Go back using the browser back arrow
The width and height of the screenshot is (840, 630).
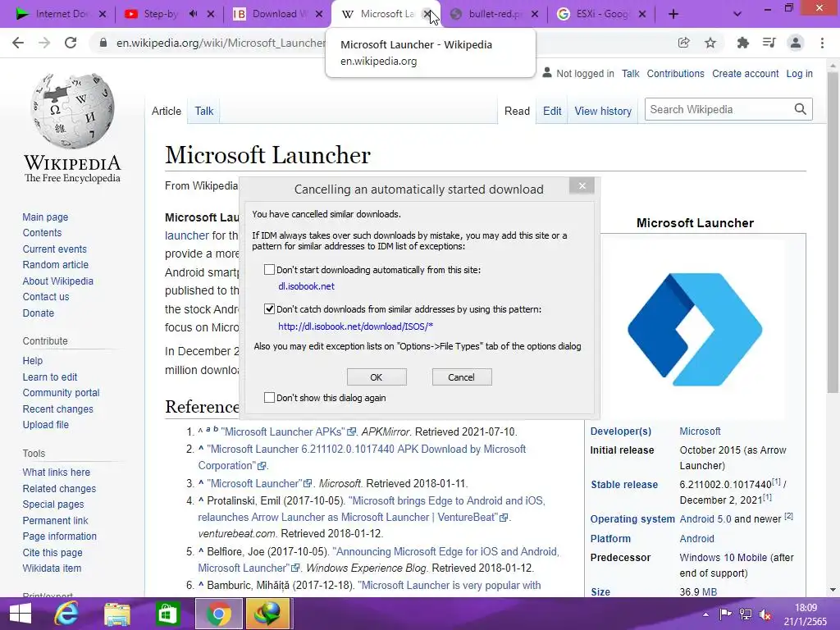[x=18, y=43]
